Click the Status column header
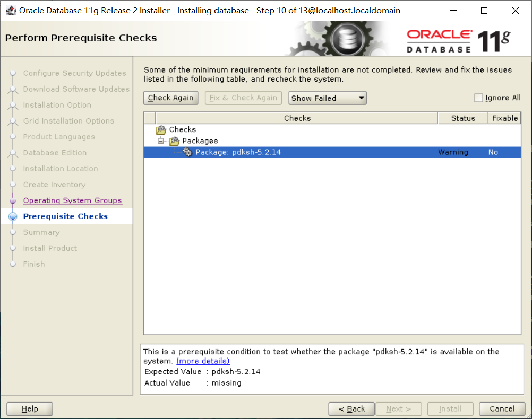 (463, 118)
